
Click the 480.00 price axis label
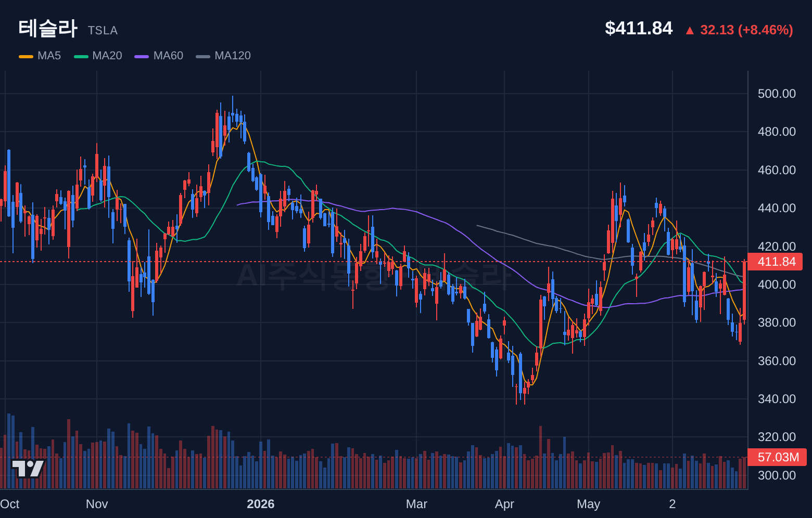(x=777, y=132)
